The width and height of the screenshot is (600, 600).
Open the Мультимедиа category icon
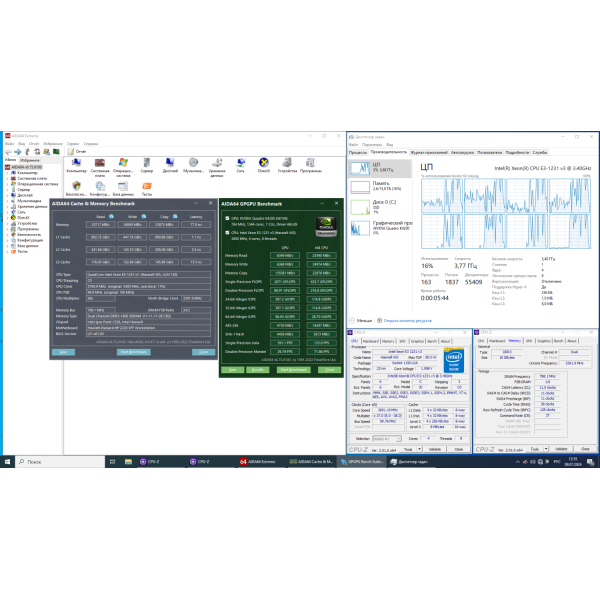[194, 166]
